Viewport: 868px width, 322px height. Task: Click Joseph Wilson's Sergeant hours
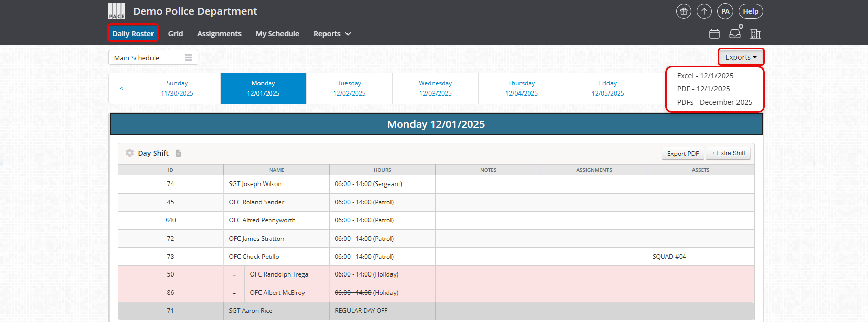click(368, 184)
